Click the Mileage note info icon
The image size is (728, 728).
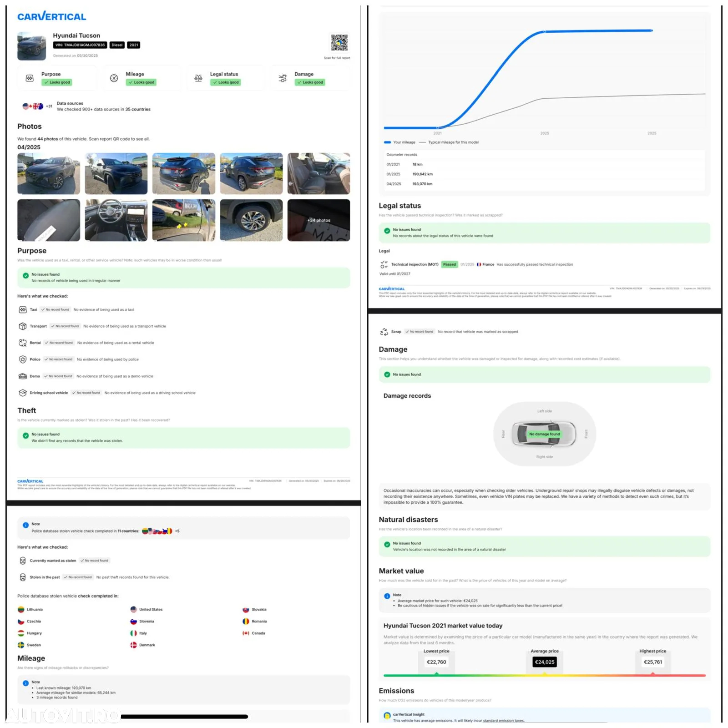(x=25, y=683)
